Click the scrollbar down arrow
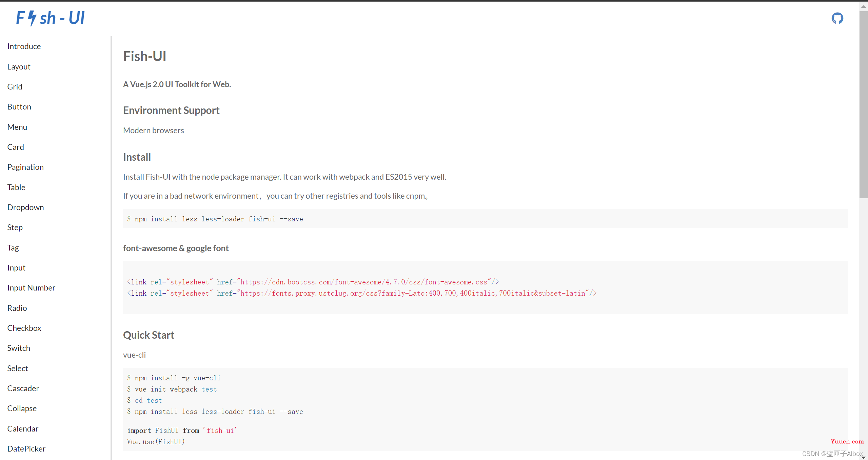 click(864, 457)
